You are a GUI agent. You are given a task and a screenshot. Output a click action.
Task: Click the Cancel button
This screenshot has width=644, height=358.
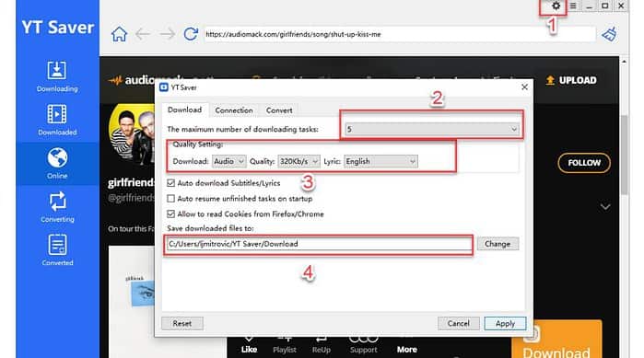tap(459, 324)
